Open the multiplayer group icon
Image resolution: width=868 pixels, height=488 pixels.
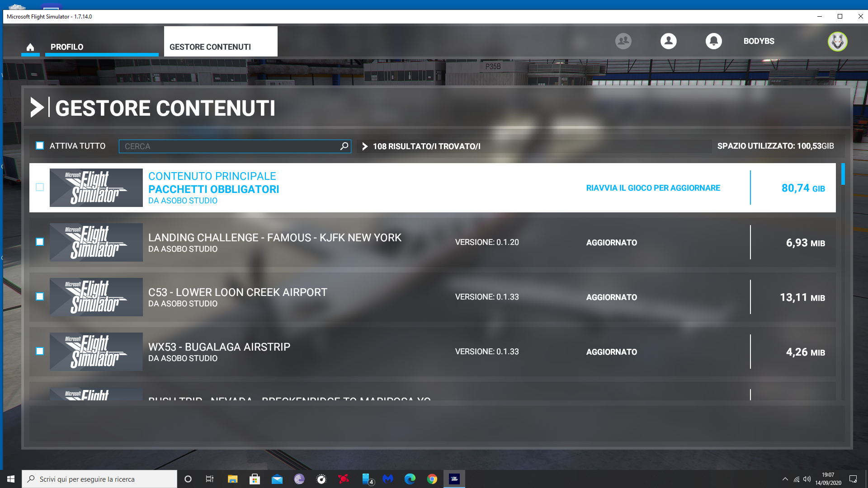(623, 41)
